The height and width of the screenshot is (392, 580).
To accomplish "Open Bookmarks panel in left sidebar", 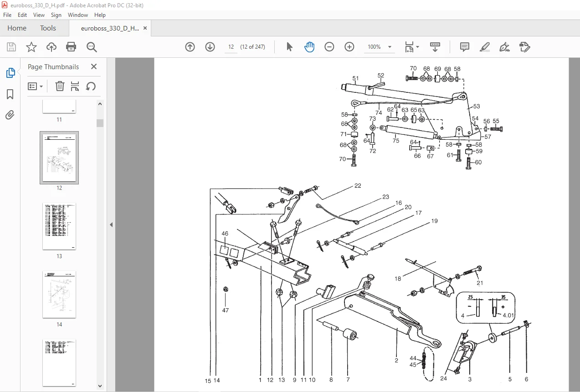I will click(x=10, y=94).
